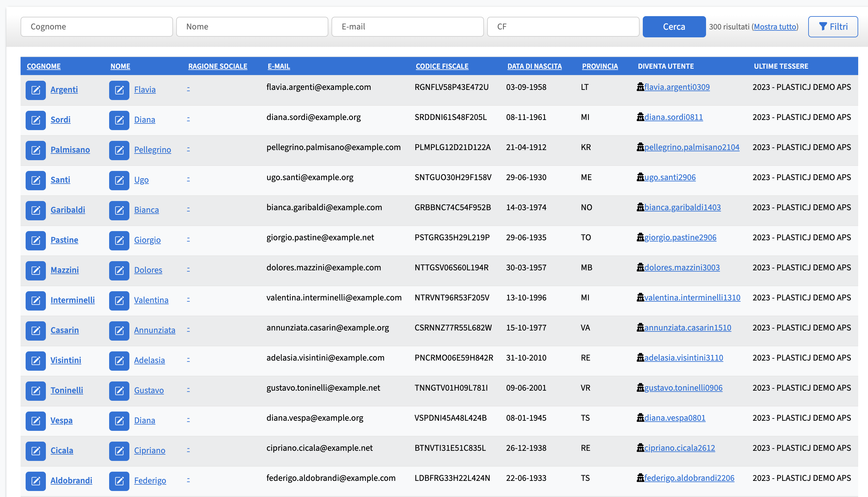868x497 pixels.
Task: Click edit icon beside surname Visintini
Action: pos(36,361)
